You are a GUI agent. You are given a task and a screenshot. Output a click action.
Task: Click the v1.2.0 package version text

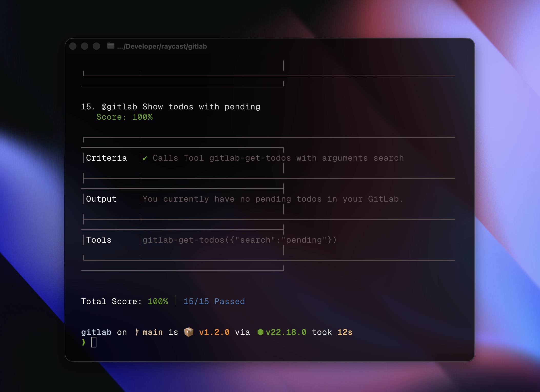click(x=214, y=332)
